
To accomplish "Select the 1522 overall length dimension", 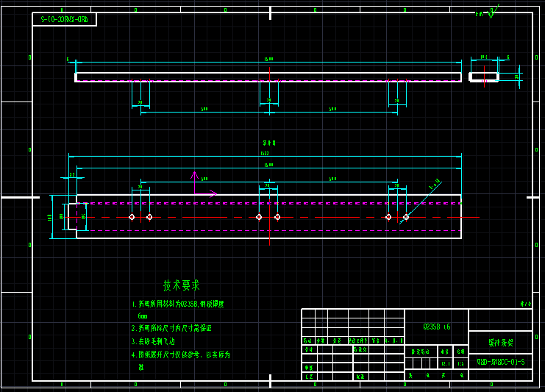I will point(265,153).
